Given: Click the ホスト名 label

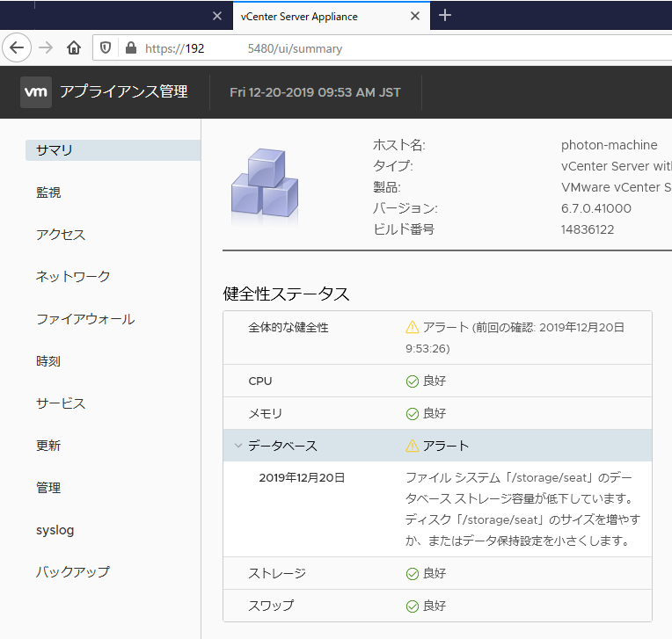Looking at the screenshot, I should (x=399, y=145).
